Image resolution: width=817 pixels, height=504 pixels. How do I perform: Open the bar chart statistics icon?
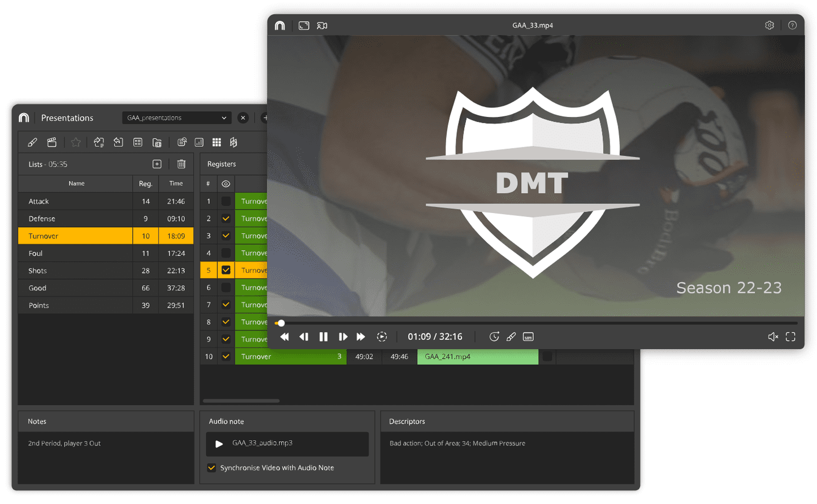point(199,142)
